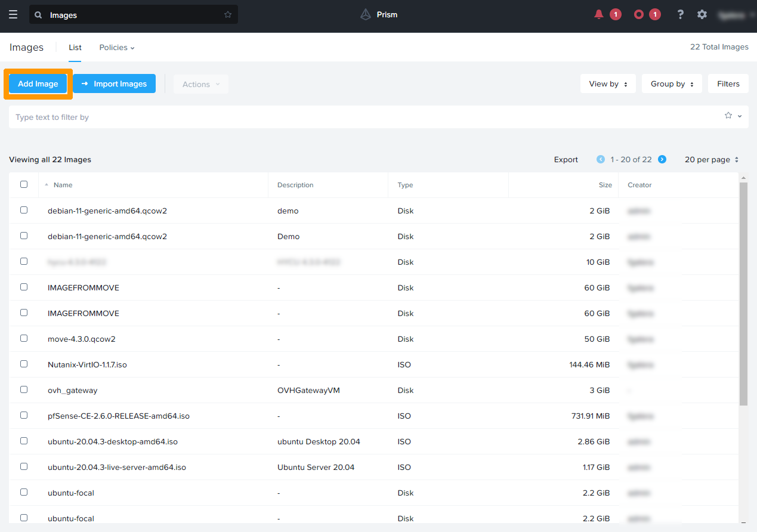Check the checkbox for ovh_gateway

23,389
